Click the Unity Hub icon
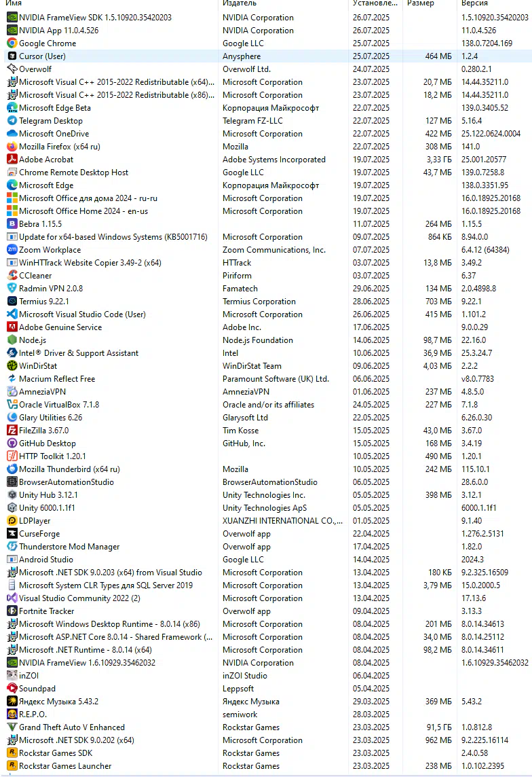This screenshot has height=777, width=532. (12, 494)
